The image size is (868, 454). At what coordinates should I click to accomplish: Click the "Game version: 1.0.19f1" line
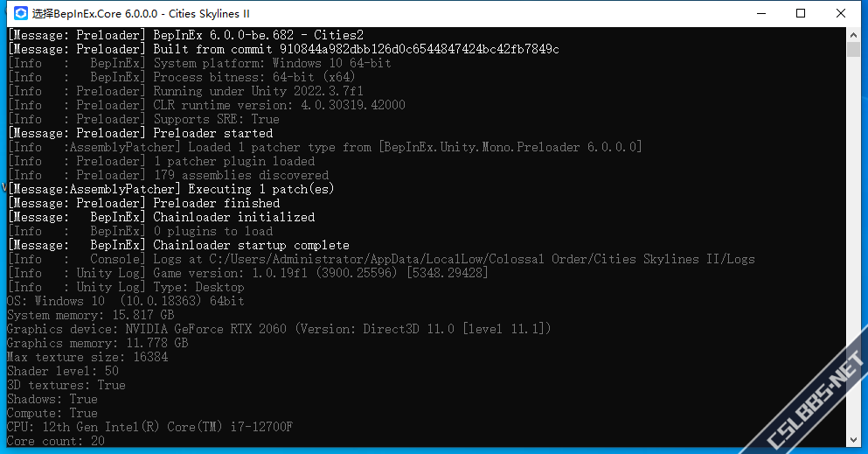tap(320, 273)
